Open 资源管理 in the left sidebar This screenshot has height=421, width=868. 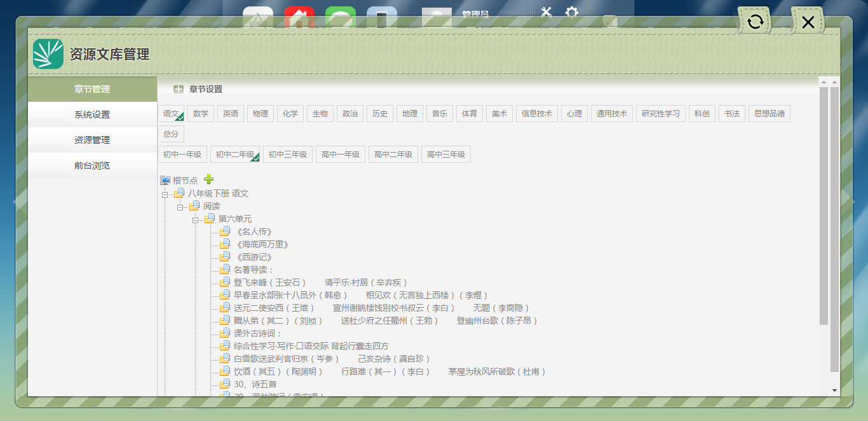(x=92, y=140)
